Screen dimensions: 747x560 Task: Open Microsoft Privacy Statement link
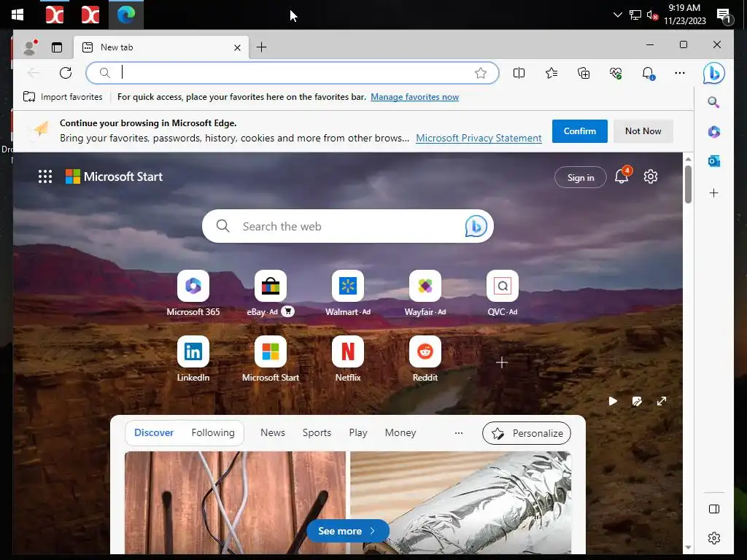click(479, 138)
